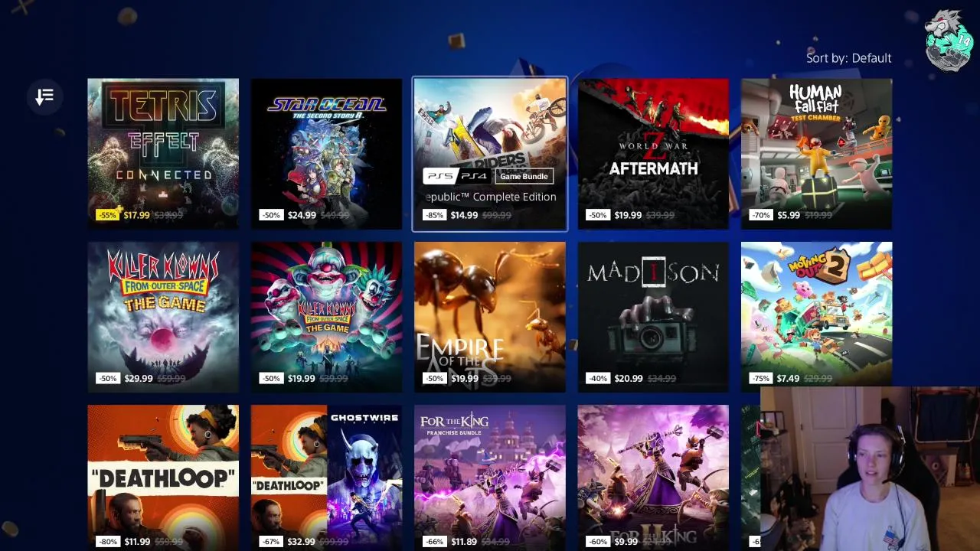Click the -55% discount badge on Tetris Effect

click(x=107, y=215)
